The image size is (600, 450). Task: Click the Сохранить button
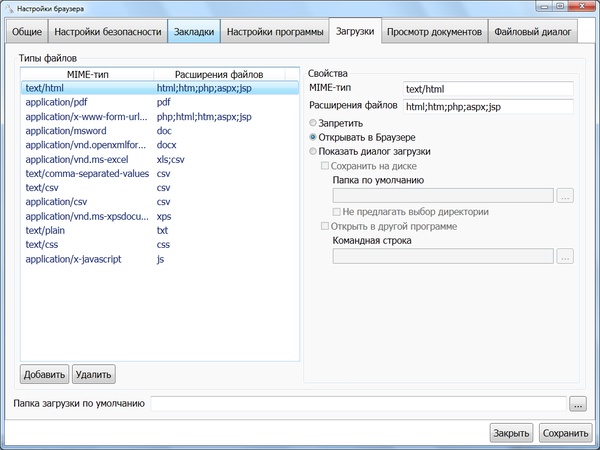pos(565,433)
